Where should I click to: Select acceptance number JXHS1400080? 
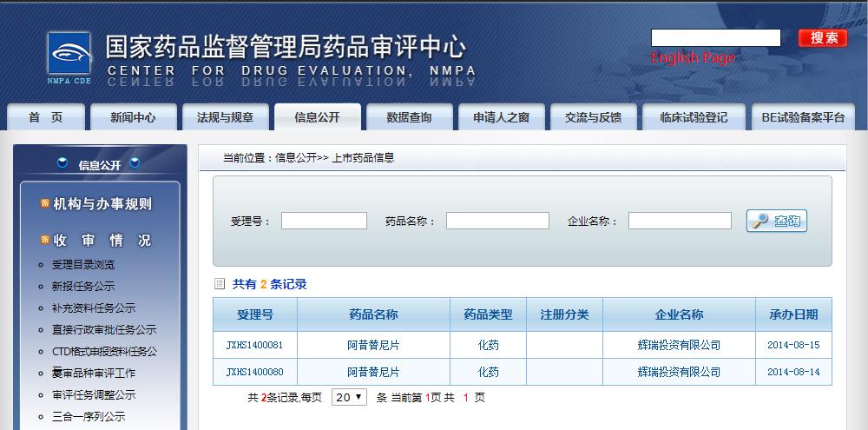[254, 371]
